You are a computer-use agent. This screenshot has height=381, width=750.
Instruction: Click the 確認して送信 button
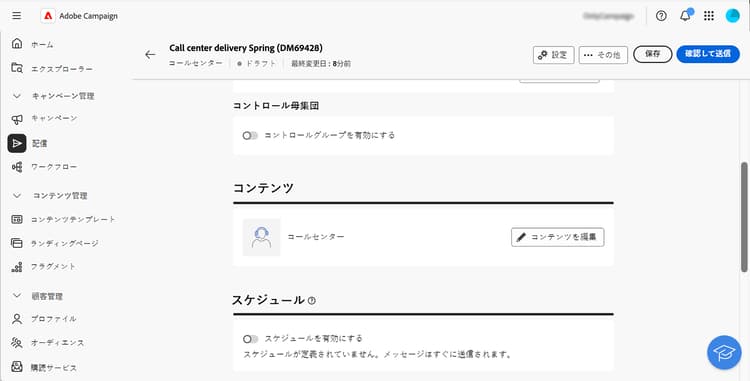tap(708, 54)
